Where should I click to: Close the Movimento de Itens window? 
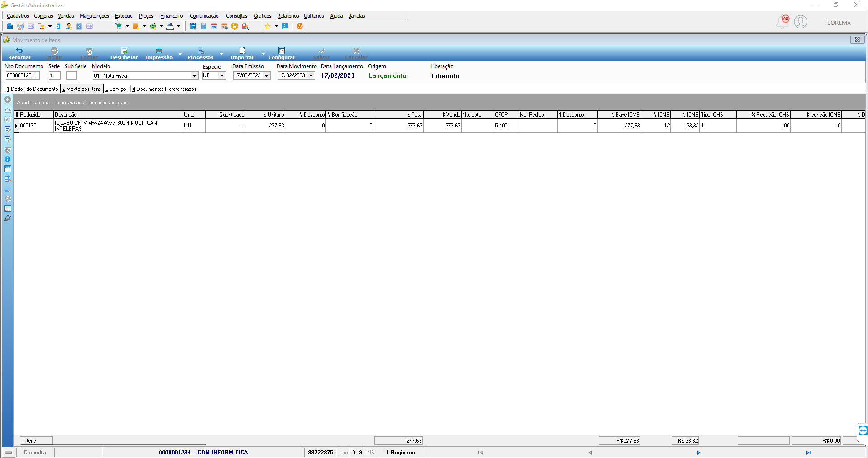pos(857,40)
